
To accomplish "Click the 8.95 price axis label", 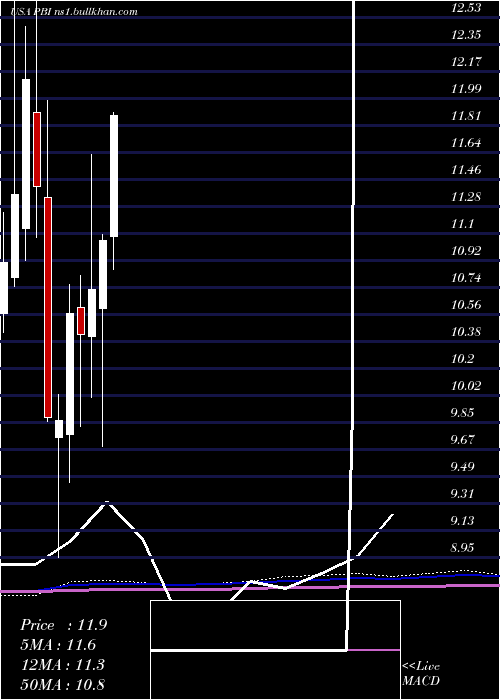I will 462,548.
